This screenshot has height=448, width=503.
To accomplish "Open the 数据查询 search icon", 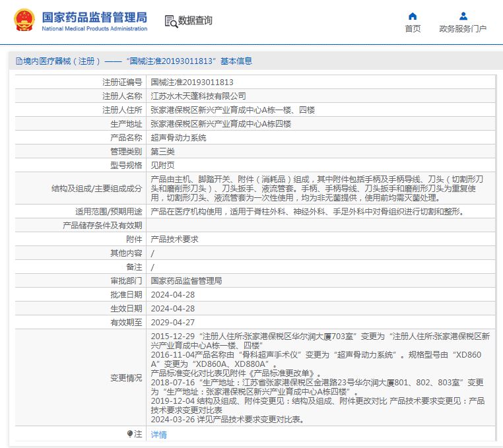I will point(172,22).
